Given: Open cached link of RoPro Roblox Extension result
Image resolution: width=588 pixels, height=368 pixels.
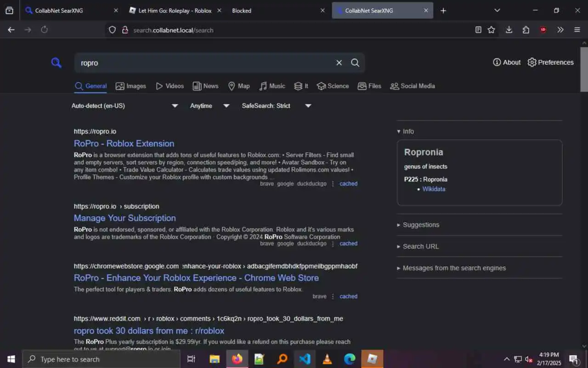Looking at the screenshot, I should point(348,184).
